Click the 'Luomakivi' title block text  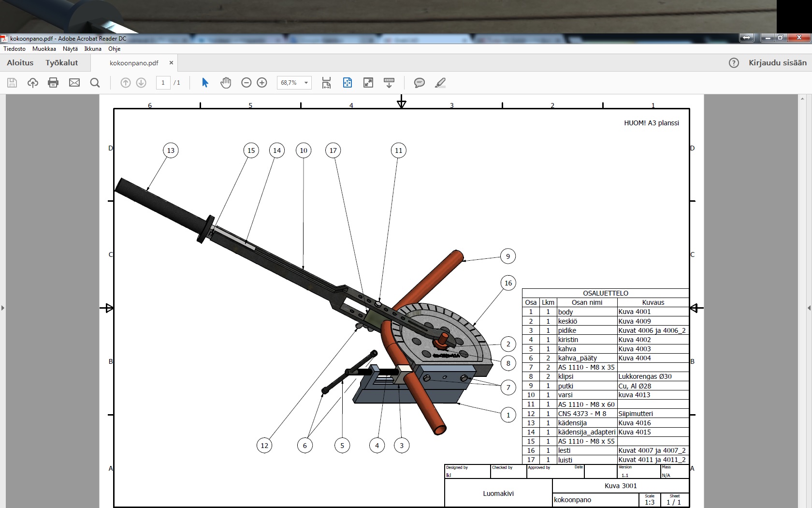pos(498,493)
